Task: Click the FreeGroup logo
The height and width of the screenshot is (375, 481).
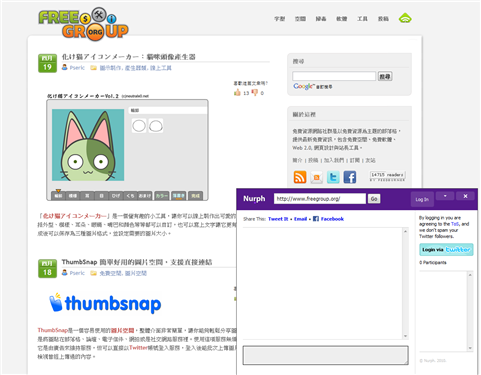Action: [83, 24]
